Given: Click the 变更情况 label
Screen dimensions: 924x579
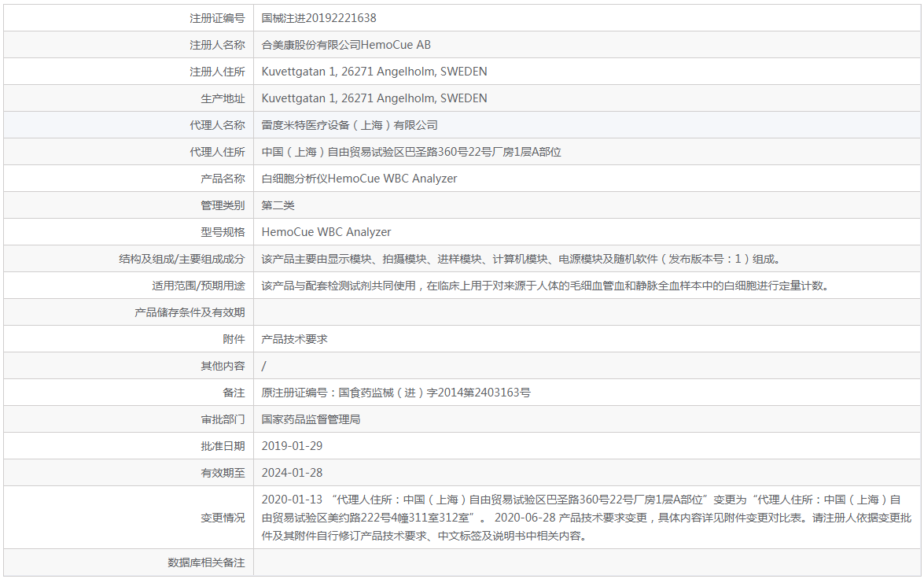Looking at the screenshot, I should 223,518.
